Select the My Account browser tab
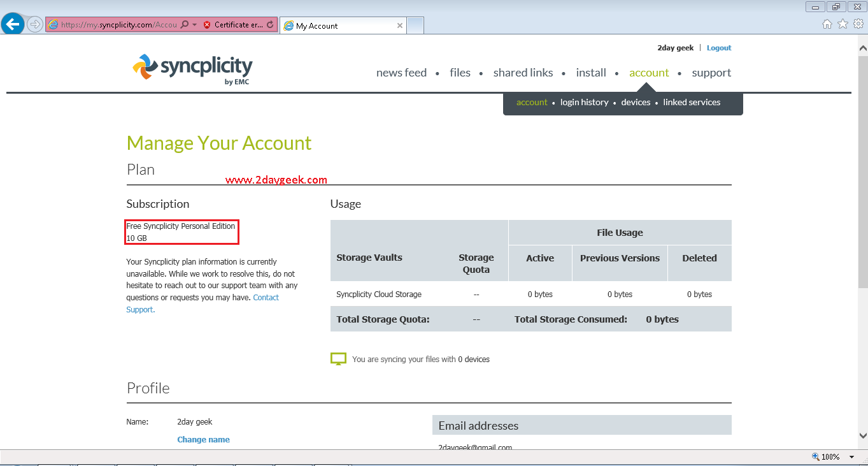Viewport: 868px width, 466px height. coord(343,25)
